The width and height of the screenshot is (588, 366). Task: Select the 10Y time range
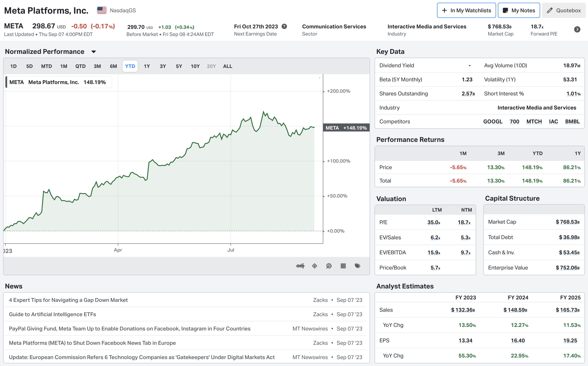tap(195, 66)
